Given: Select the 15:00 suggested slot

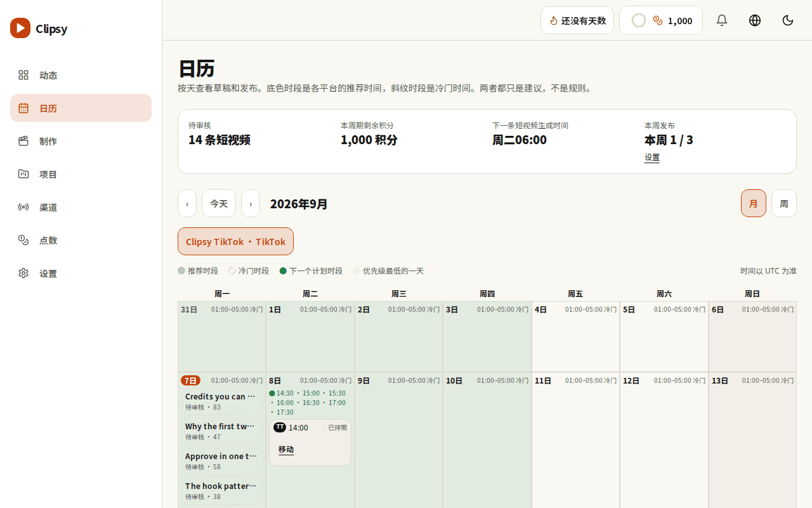Looking at the screenshot, I should [x=311, y=393].
